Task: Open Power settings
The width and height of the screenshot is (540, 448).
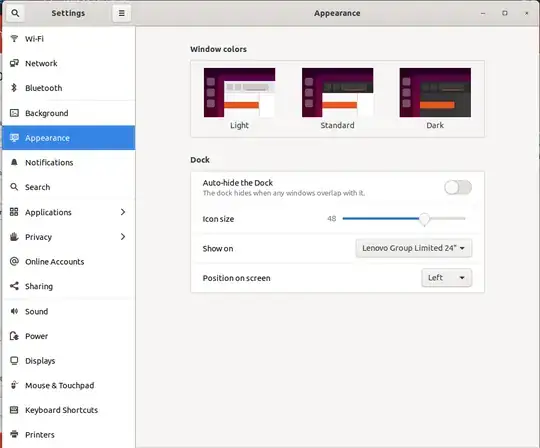Action: 69,336
